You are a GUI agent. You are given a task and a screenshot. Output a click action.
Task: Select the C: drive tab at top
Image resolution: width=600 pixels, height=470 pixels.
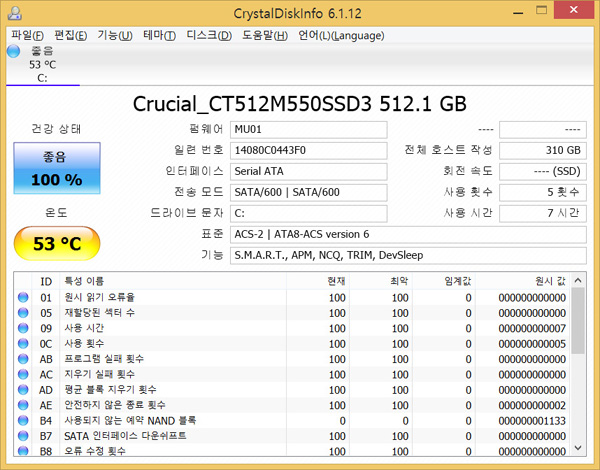tap(42, 65)
